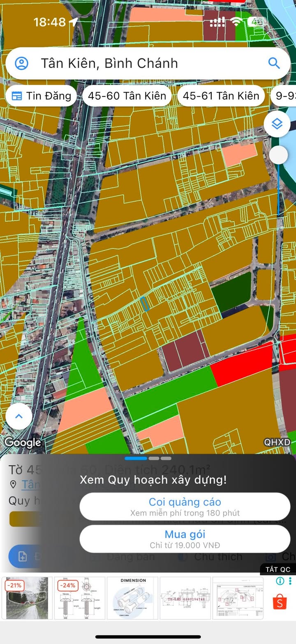Viewport: 296px width, 644px height.
Task: Click Coi quảng cáo button
Action: 185,506
